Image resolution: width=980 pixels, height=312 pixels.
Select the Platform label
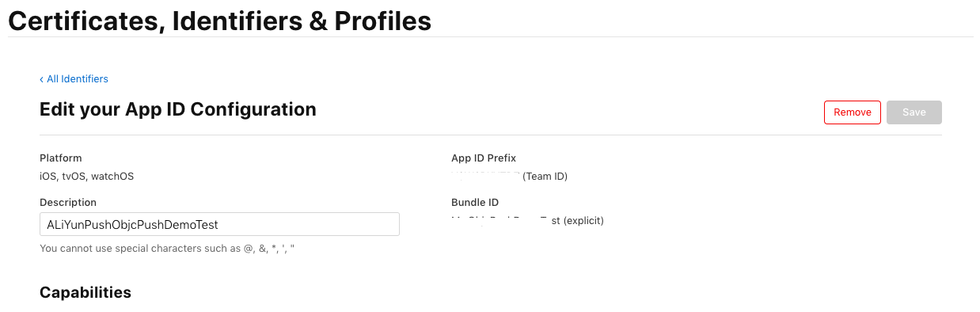tap(61, 158)
